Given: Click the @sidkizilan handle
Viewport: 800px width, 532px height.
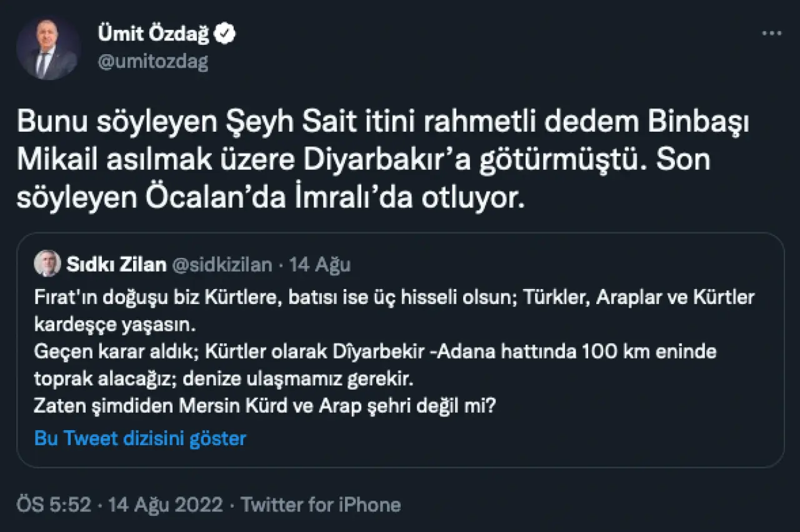Looking at the screenshot, I should 222,265.
